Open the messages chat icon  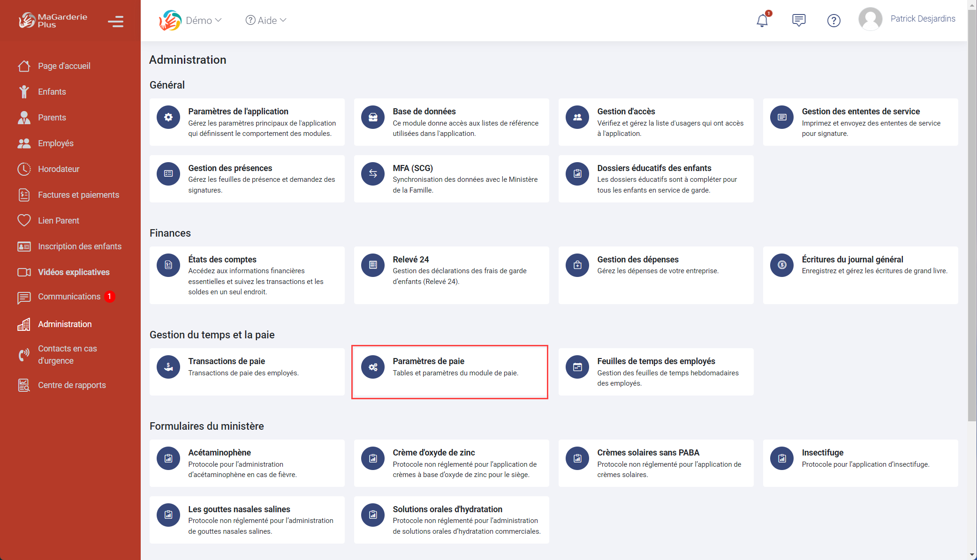point(798,20)
